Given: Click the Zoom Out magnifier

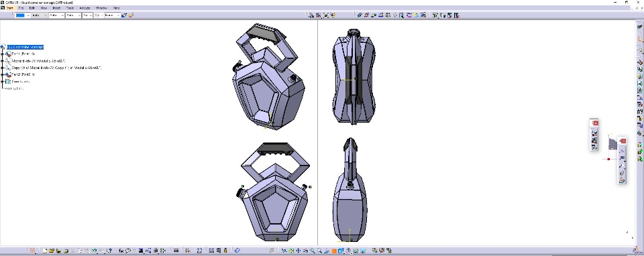Looking at the screenshot, I should click(x=319, y=250).
